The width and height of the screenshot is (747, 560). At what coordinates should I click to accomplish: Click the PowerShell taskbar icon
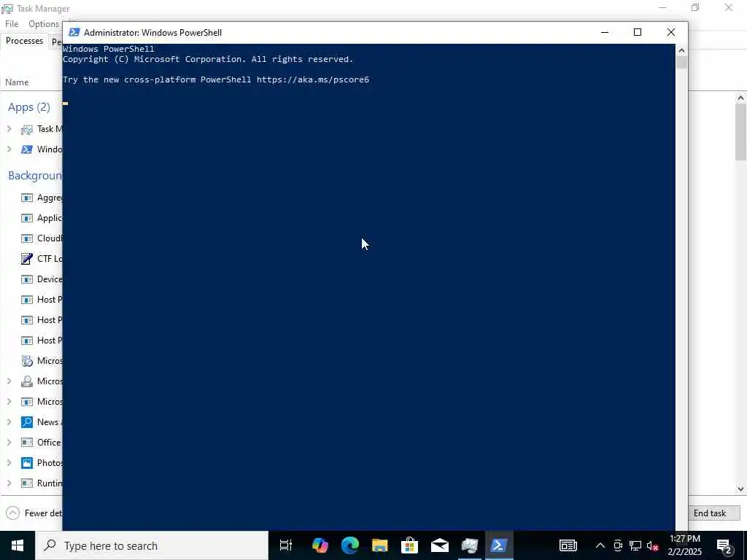click(x=499, y=545)
